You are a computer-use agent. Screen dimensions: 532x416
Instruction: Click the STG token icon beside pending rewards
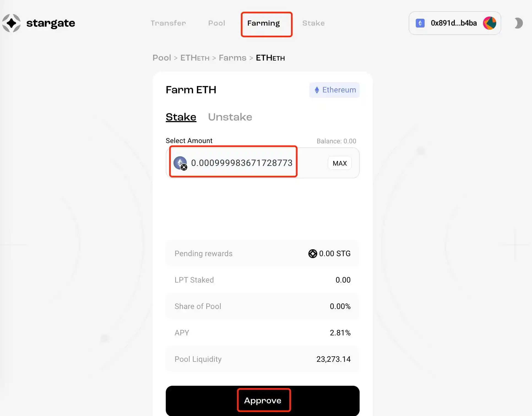point(313,254)
